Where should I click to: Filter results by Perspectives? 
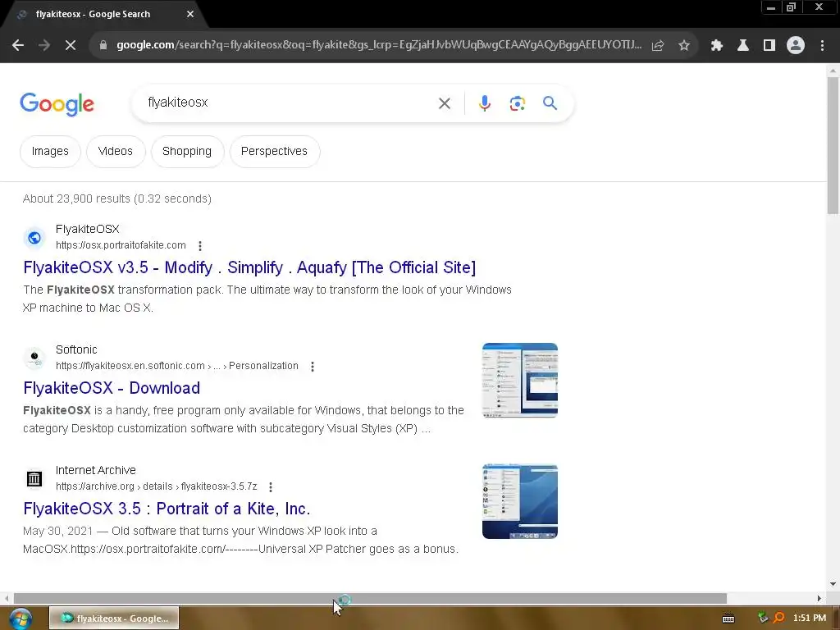click(x=274, y=152)
